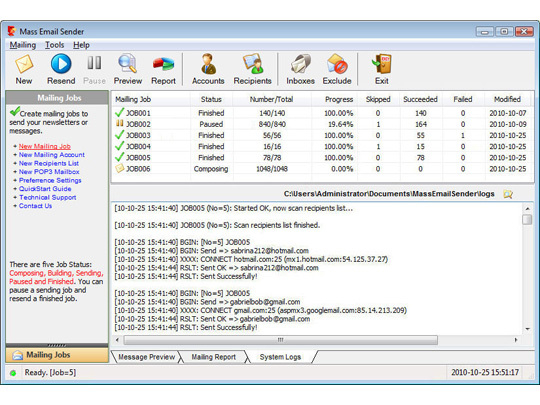Select the Mailing Jobs bottom panel button
The height and width of the screenshot is (405, 540).
pyautogui.click(x=57, y=355)
